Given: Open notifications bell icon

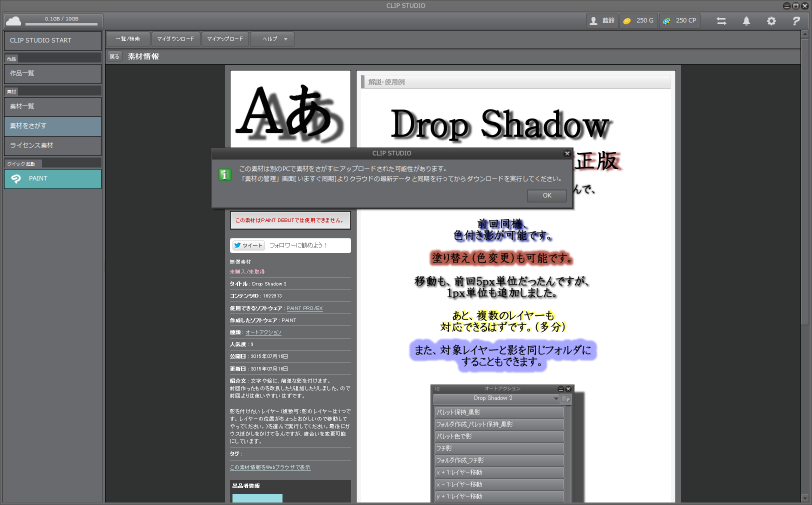Looking at the screenshot, I should click(x=746, y=21).
